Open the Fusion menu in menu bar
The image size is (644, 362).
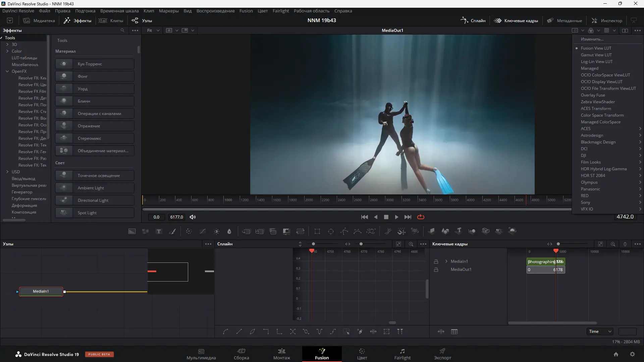pyautogui.click(x=246, y=11)
